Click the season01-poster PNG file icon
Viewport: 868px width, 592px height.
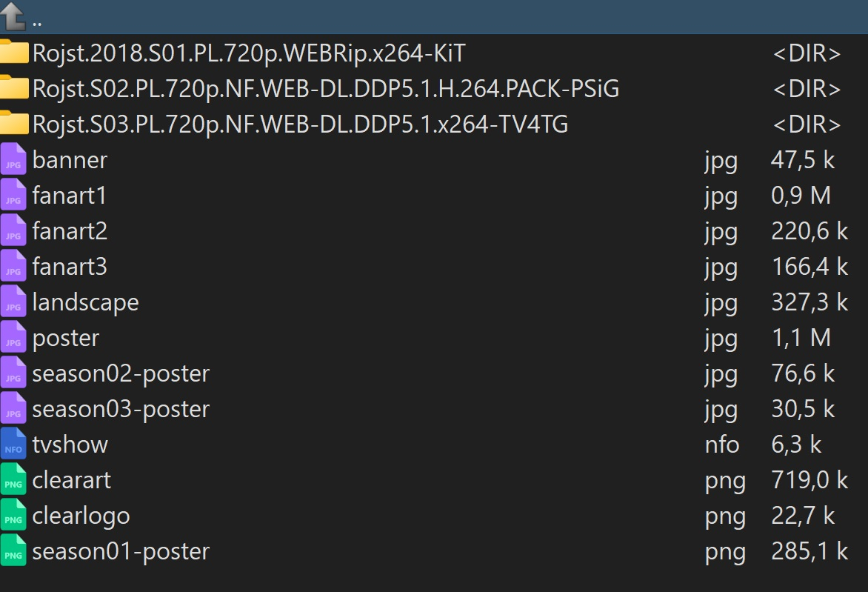click(x=13, y=551)
